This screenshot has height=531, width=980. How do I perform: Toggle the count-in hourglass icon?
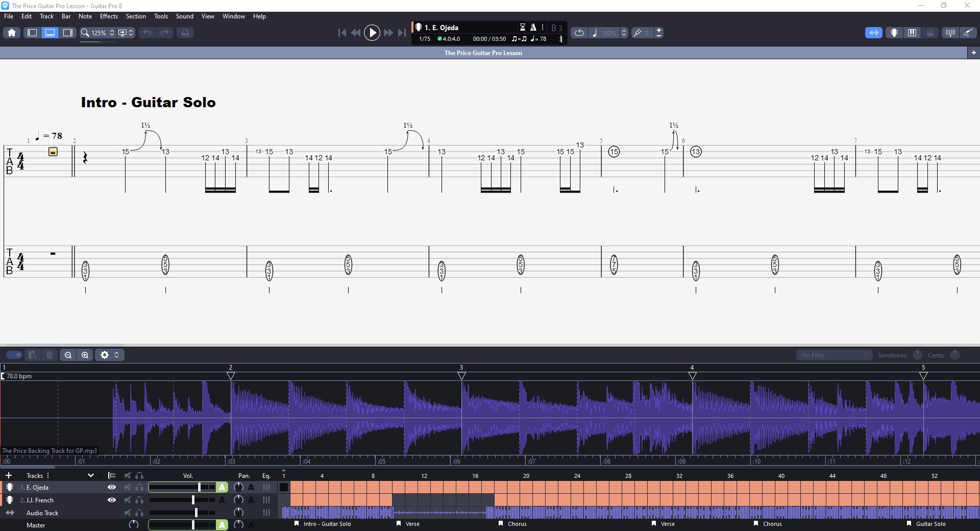[523, 28]
